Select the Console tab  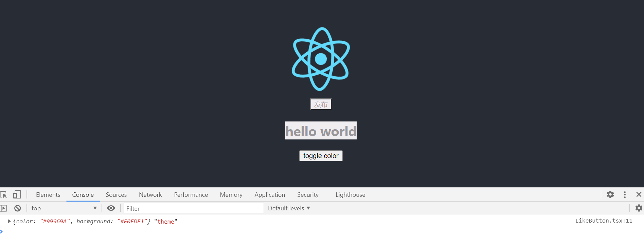[x=83, y=195]
